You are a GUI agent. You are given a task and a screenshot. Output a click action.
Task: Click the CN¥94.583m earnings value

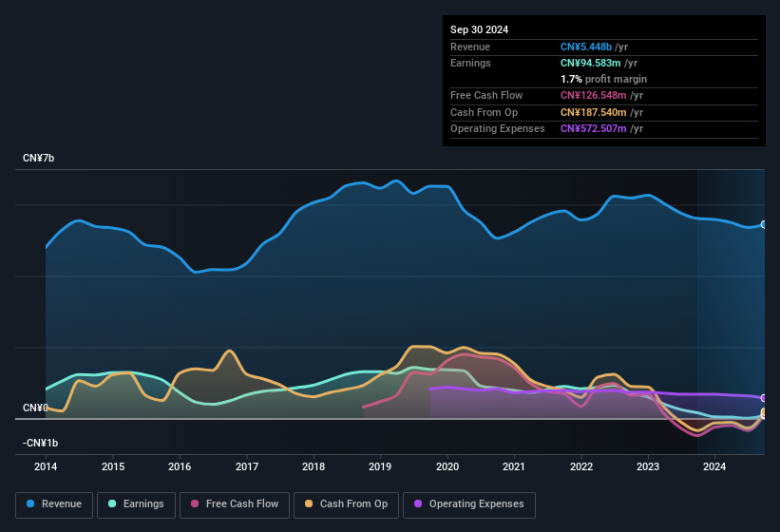pyautogui.click(x=591, y=63)
